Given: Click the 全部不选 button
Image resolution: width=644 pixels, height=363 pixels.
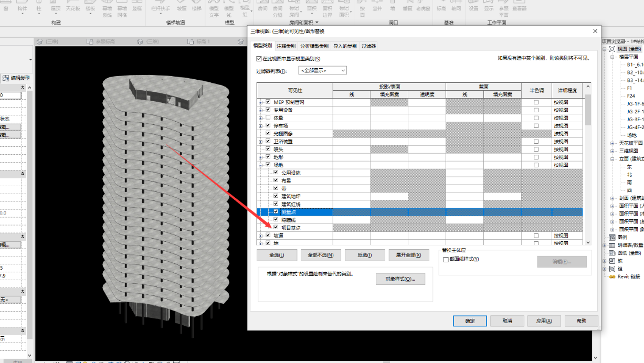Looking at the screenshot, I should click(x=321, y=255).
